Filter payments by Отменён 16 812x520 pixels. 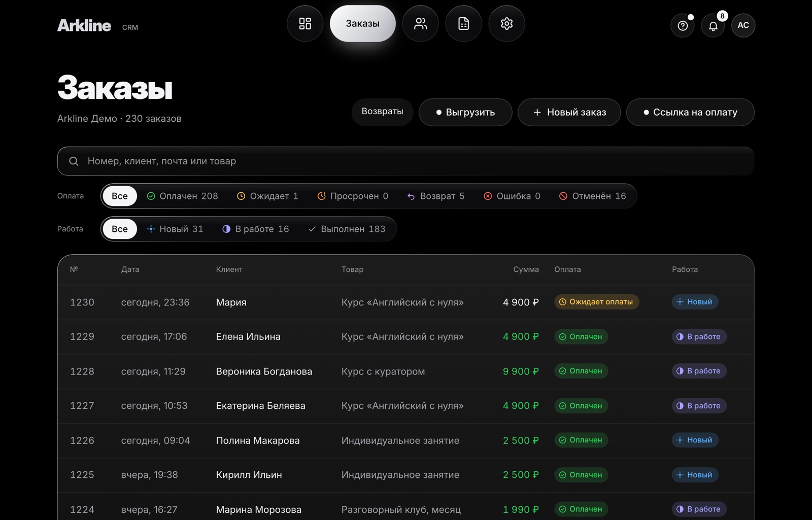coord(592,196)
